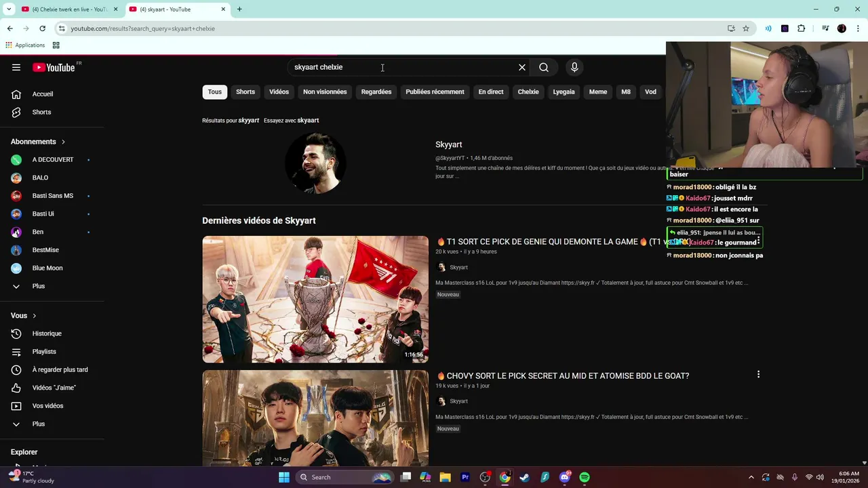
Task: Open Spotify from the taskbar
Action: [585, 477]
